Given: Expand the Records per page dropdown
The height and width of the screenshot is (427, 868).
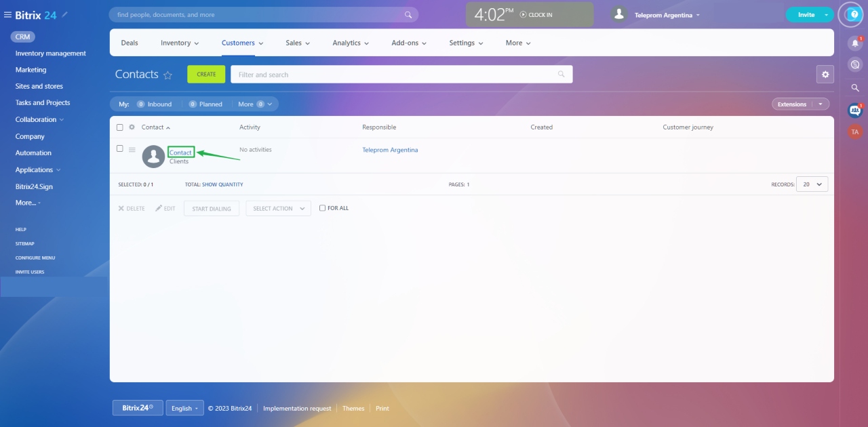Looking at the screenshot, I should (x=812, y=184).
